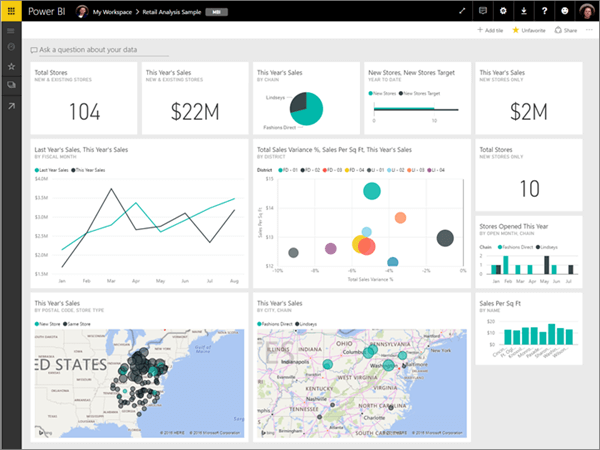This screenshot has height=450, width=600.
Task: Open the app launcher waffle icon
Action: [x=11, y=11]
